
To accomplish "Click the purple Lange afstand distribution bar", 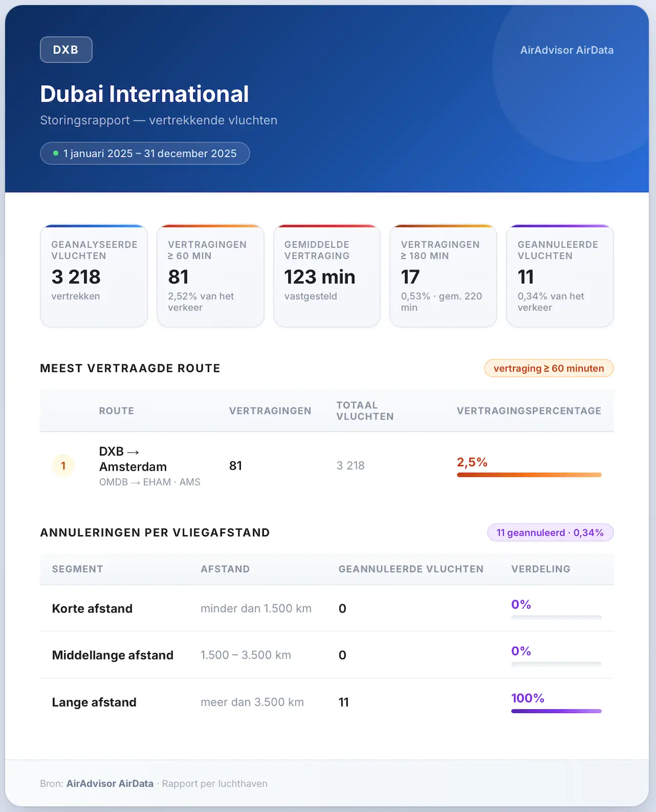I will [556, 711].
